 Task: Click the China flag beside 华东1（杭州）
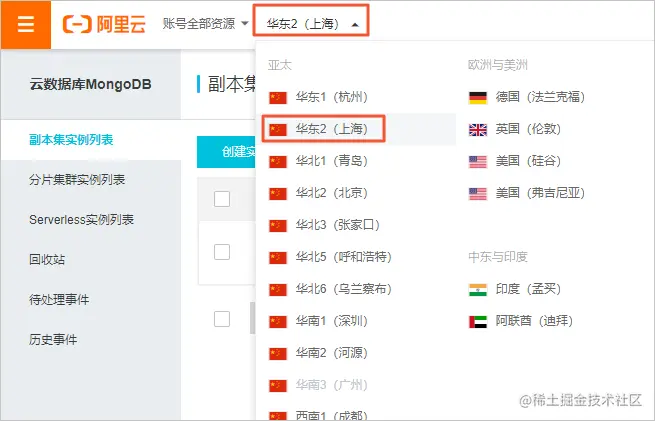278,98
